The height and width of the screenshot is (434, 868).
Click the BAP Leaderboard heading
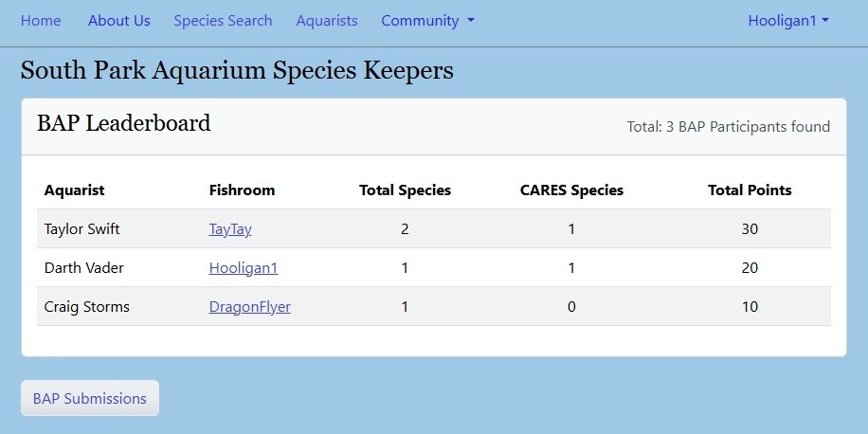[x=124, y=123]
